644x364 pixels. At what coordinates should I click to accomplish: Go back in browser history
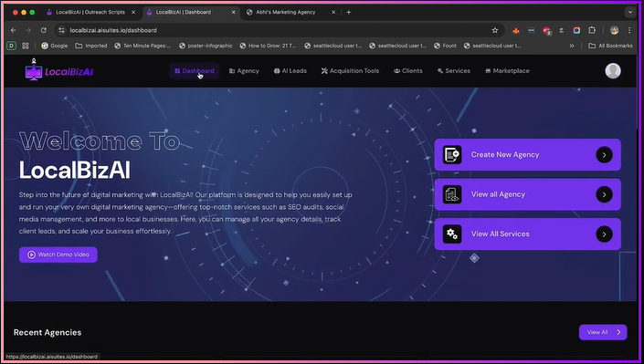pos(14,30)
